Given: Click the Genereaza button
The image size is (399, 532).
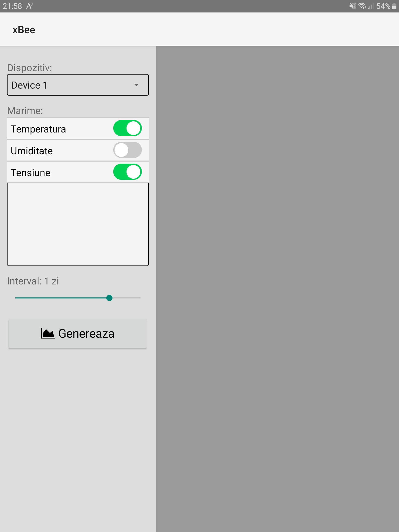Looking at the screenshot, I should tap(78, 334).
